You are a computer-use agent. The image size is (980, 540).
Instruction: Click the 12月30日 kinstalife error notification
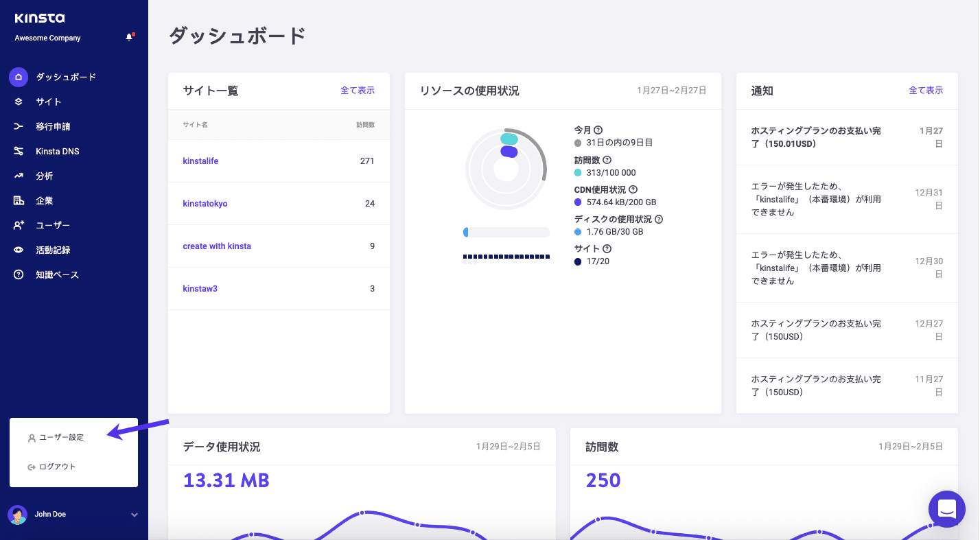pyautogui.click(x=847, y=268)
